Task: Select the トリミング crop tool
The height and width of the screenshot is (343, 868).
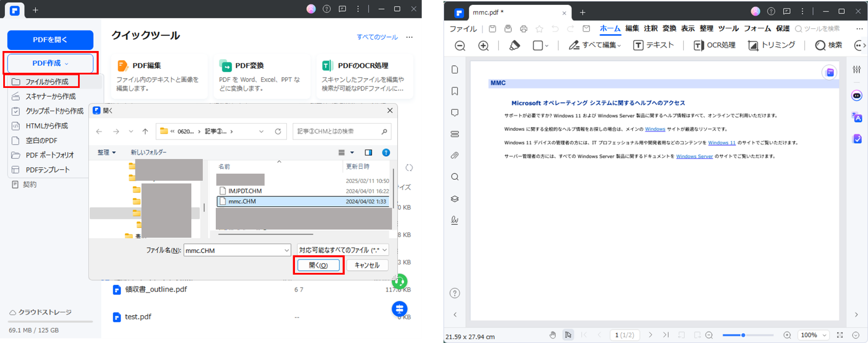Action: (x=771, y=46)
